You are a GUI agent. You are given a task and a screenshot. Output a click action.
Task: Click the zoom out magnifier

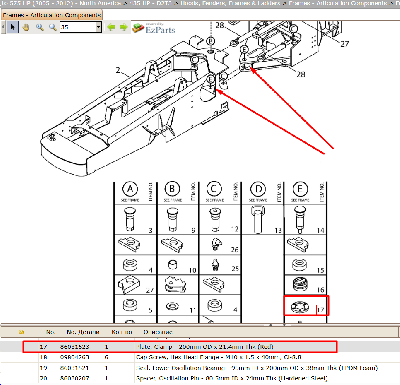(x=53, y=27)
